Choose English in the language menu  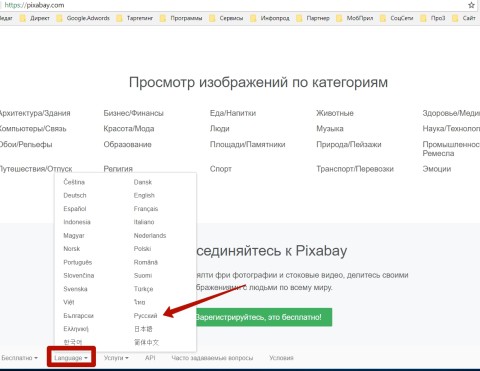pos(144,195)
